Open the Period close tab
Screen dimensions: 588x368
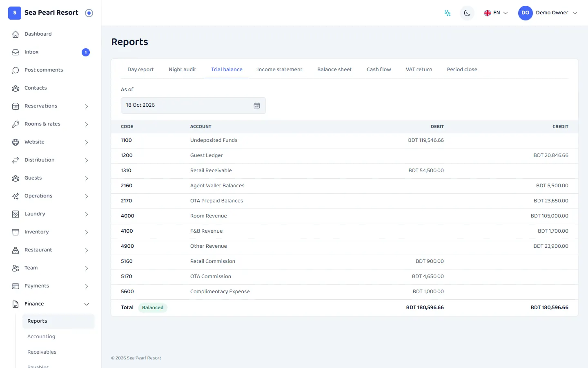(462, 70)
